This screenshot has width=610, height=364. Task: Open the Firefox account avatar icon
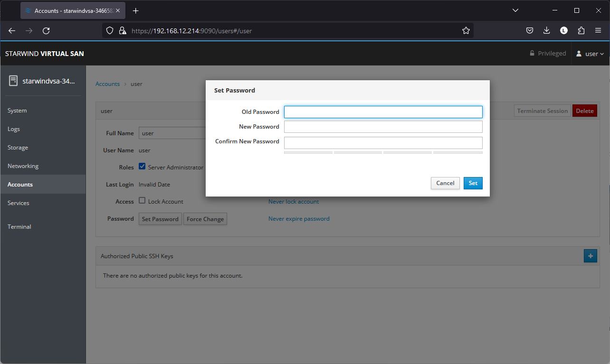point(564,30)
